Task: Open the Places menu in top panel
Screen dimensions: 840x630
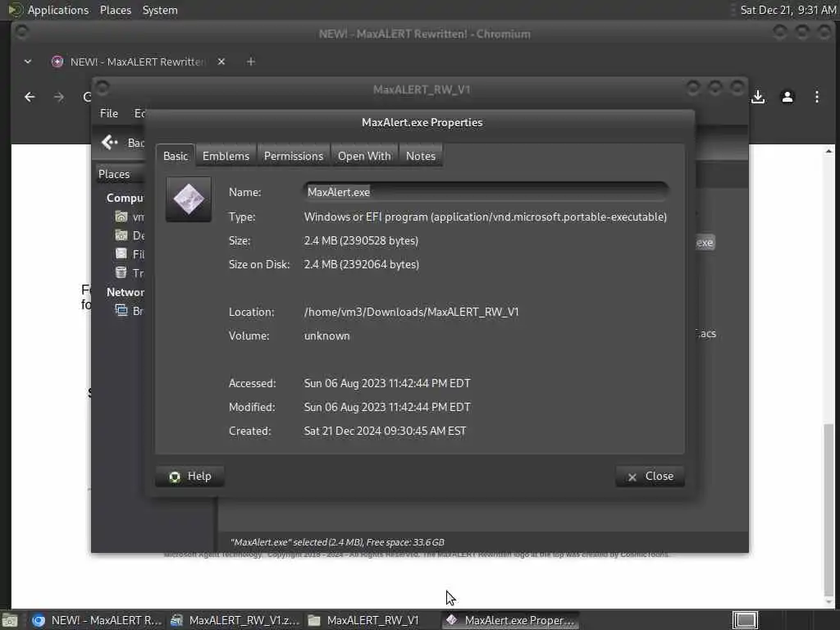Action: pyautogui.click(x=115, y=10)
